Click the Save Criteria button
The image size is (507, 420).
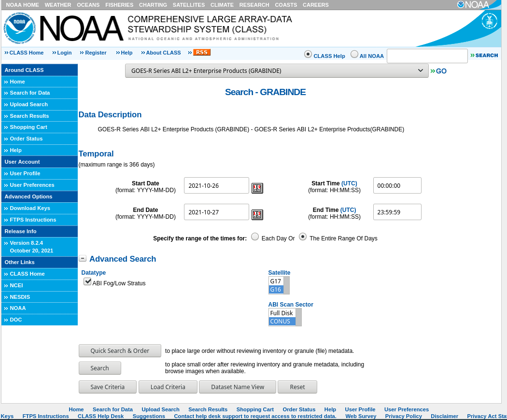click(107, 387)
